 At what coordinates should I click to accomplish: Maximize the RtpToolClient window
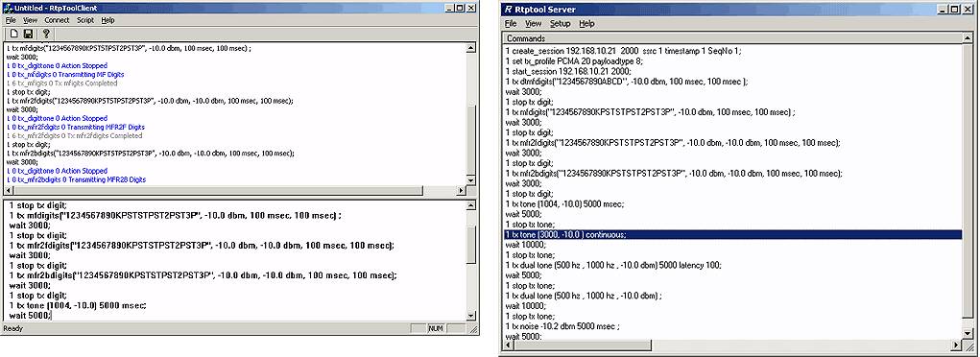460,8
